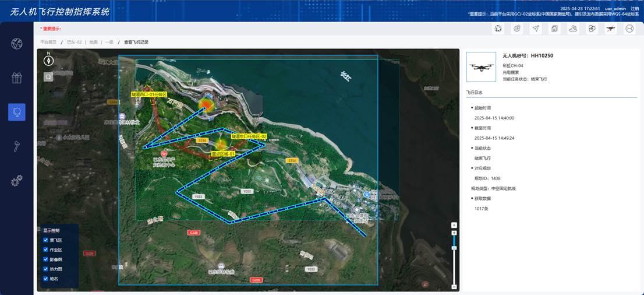644x295 pixels.
Task: Click the drone thumbnail image for HH10250
Action: tap(481, 67)
